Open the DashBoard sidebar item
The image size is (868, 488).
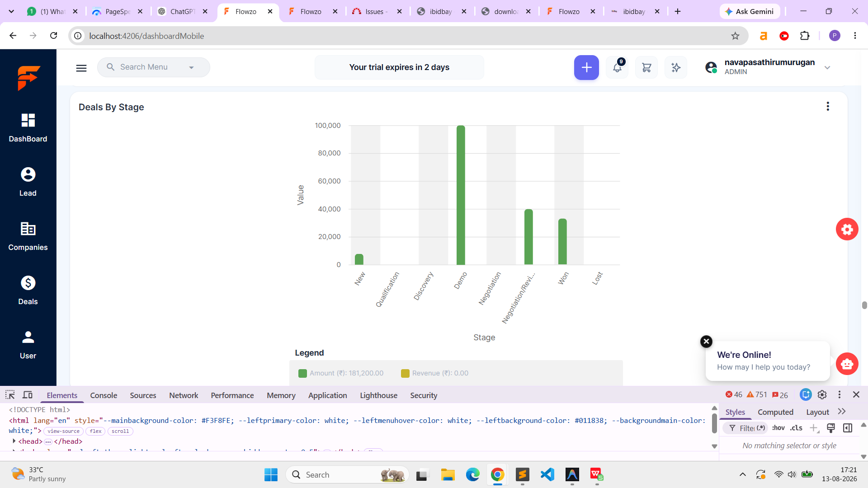point(28,128)
